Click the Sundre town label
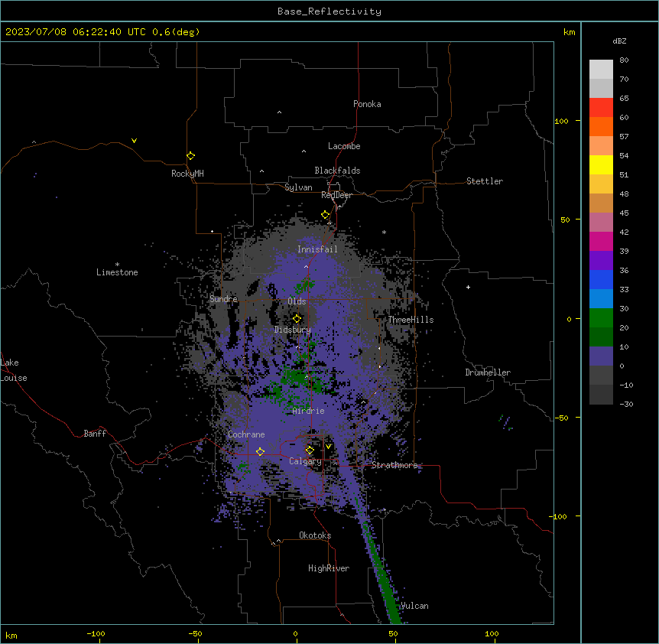 [x=223, y=299]
